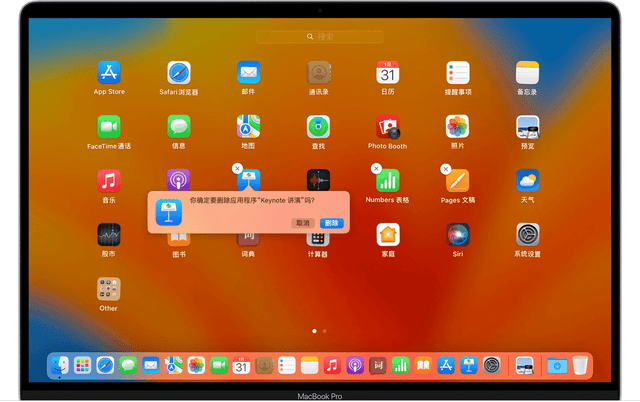Open 照片 from the Launchpad grid

[x=458, y=127]
